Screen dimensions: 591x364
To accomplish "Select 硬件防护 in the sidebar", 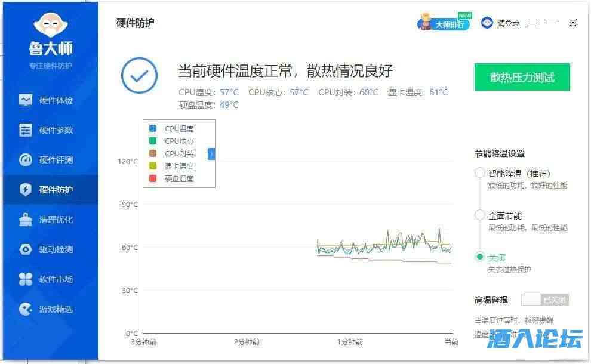I will click(51, 190).
